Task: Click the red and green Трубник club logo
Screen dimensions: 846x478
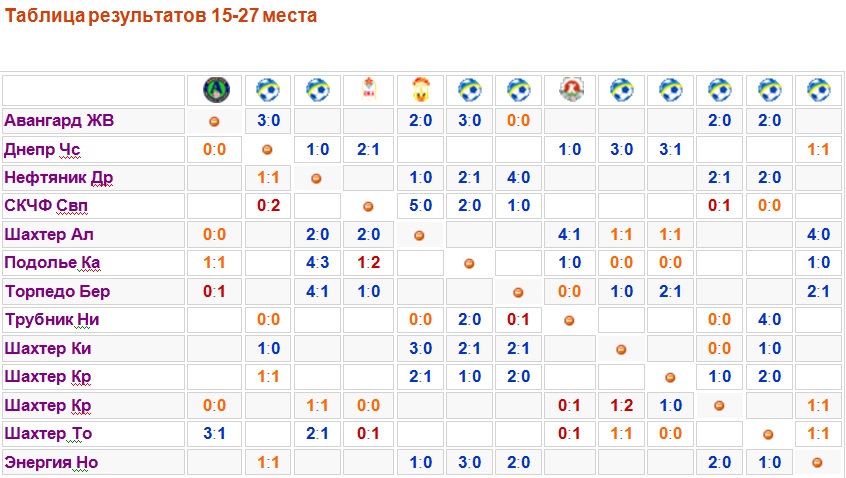Action: click(570, 90)
